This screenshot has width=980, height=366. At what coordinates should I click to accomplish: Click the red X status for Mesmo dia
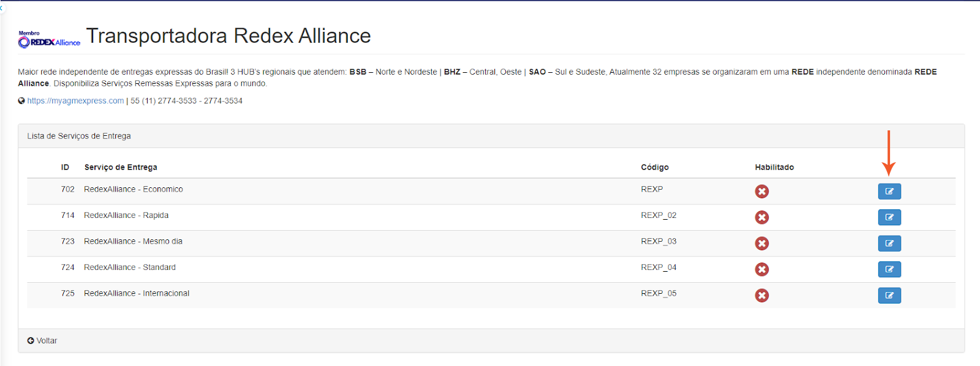[761, 244]
